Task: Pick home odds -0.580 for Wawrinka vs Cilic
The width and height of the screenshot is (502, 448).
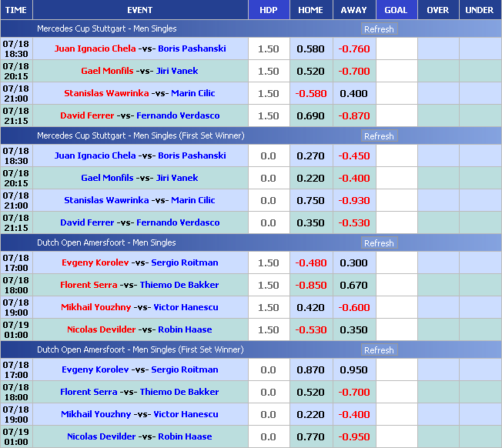Action: coord(310,93)
